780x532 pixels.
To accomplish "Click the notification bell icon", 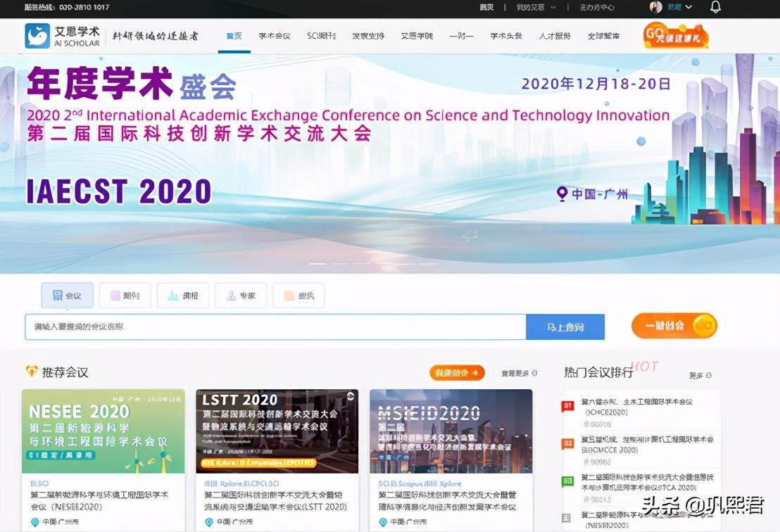I will coord(715,7).
